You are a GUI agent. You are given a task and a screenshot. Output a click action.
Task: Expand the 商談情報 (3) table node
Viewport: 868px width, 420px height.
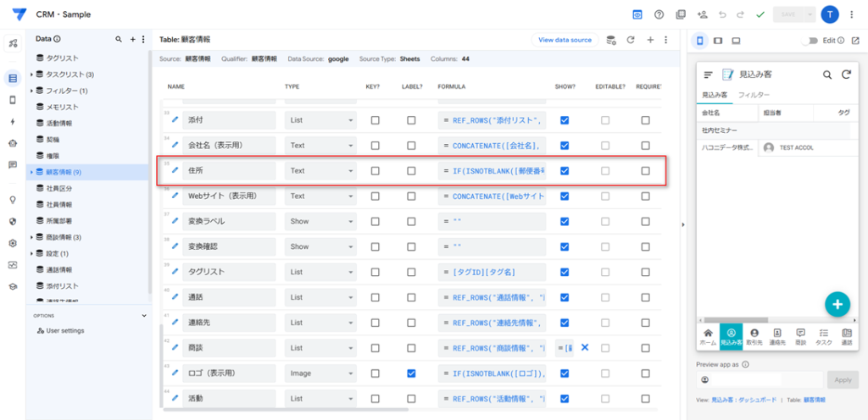(31, 237)
